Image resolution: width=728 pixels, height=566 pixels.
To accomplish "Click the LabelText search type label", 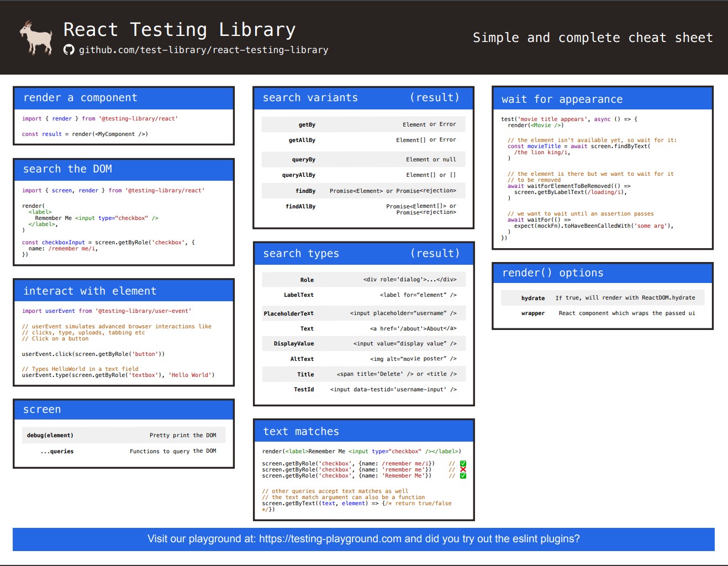I will pos(298,295).
